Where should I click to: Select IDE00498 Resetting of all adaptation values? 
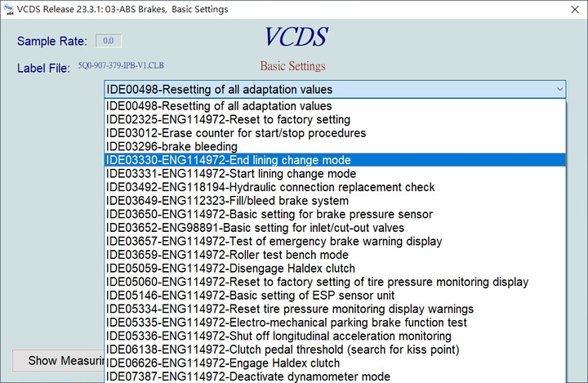[335, 106]
